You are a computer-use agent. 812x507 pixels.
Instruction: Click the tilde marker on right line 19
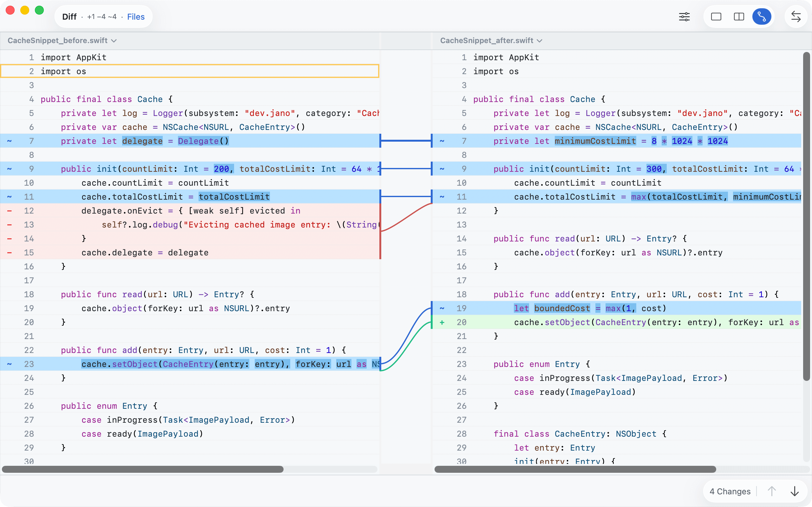tap(442, 309)
